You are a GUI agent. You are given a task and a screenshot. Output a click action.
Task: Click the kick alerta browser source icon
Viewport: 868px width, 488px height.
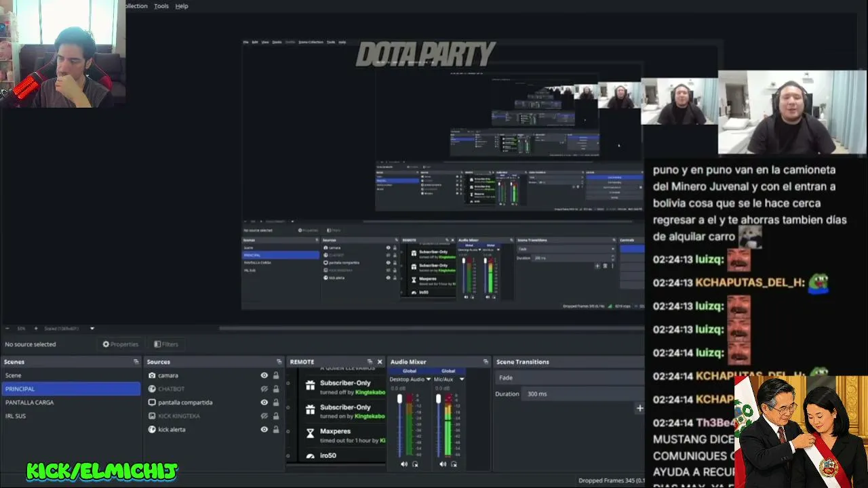[152, 430]
